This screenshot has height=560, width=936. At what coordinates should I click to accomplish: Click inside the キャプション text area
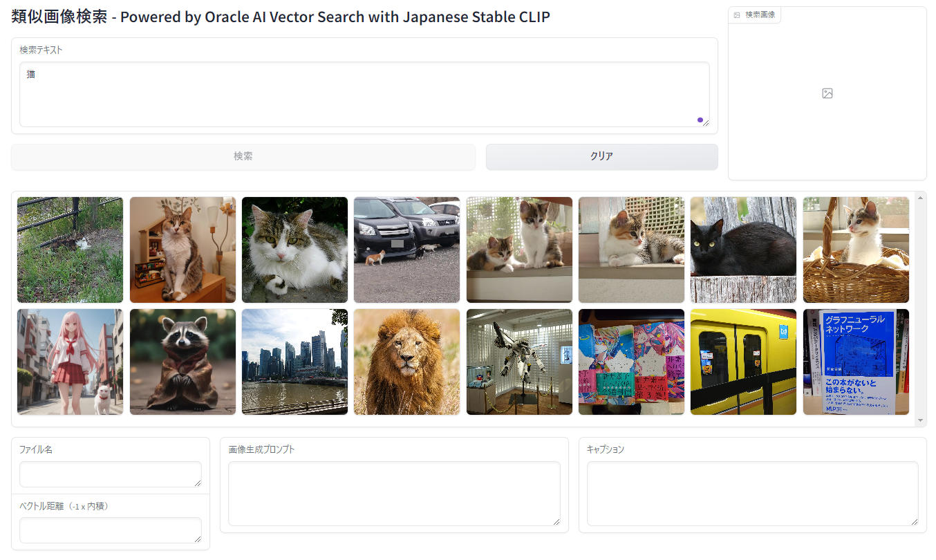(x=753, y=494)
